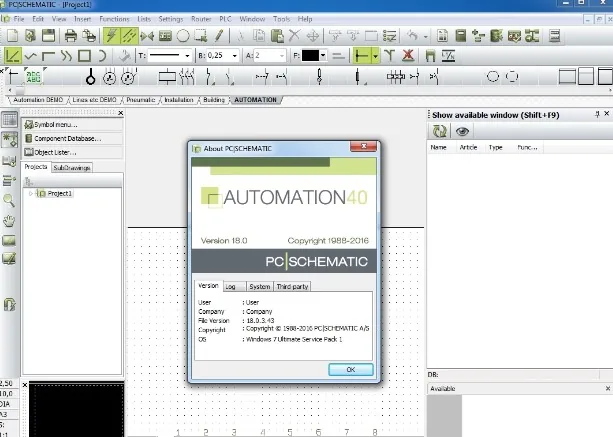Viewport: 613px width, 437px height.
Task: Click the zoom magnifier sidebar icon
Action: (9, 201)
